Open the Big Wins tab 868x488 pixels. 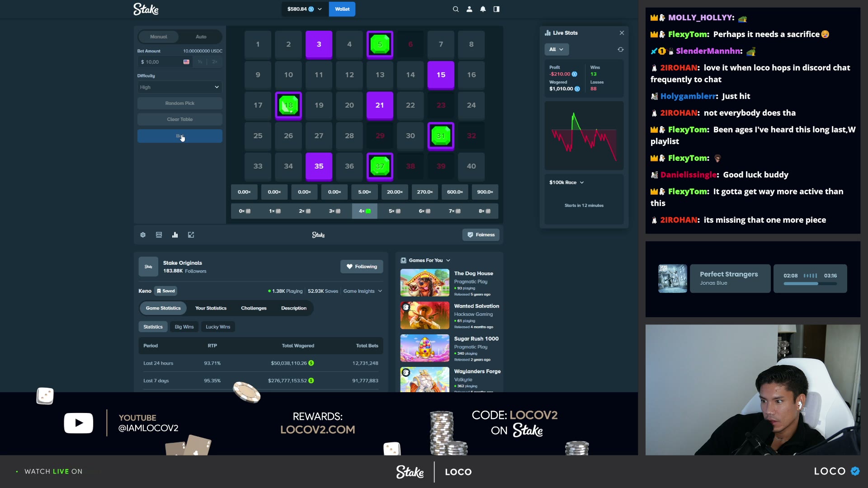tap(184, 327)
